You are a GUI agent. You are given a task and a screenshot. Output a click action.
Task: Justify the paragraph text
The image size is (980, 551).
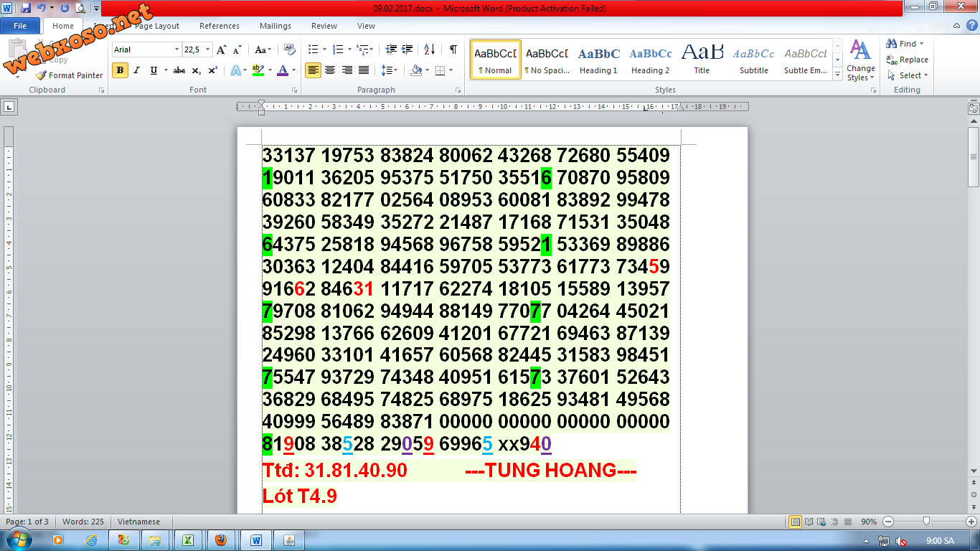pos(364,70)
